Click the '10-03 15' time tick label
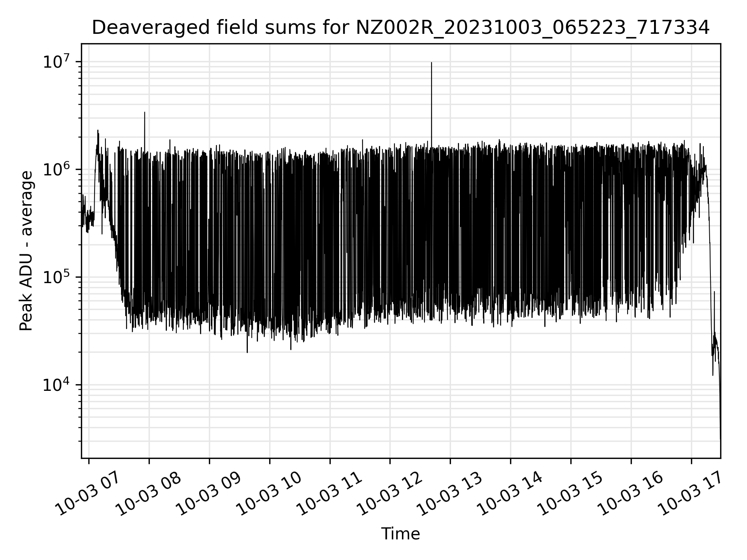The image size is (747, 560). coord(570,493)
